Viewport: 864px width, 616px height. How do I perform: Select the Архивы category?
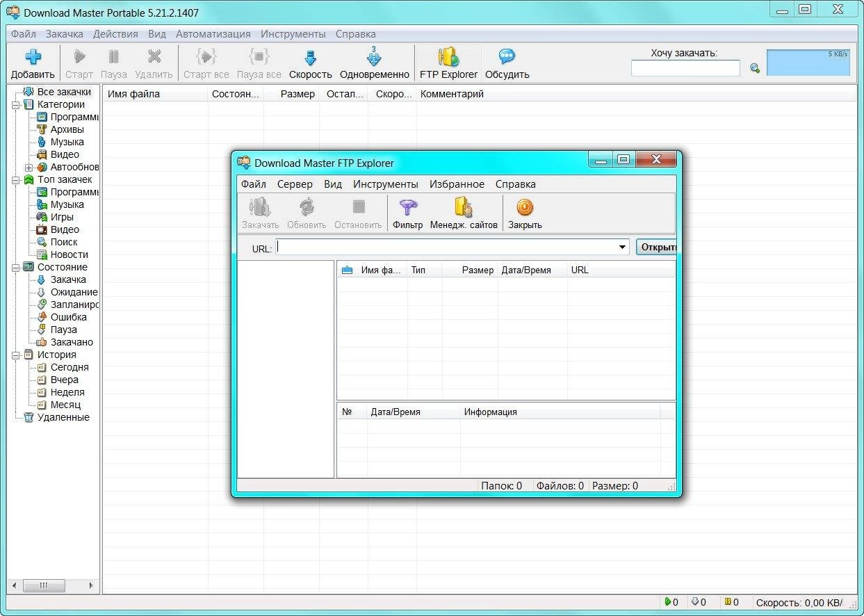point(67,129)
